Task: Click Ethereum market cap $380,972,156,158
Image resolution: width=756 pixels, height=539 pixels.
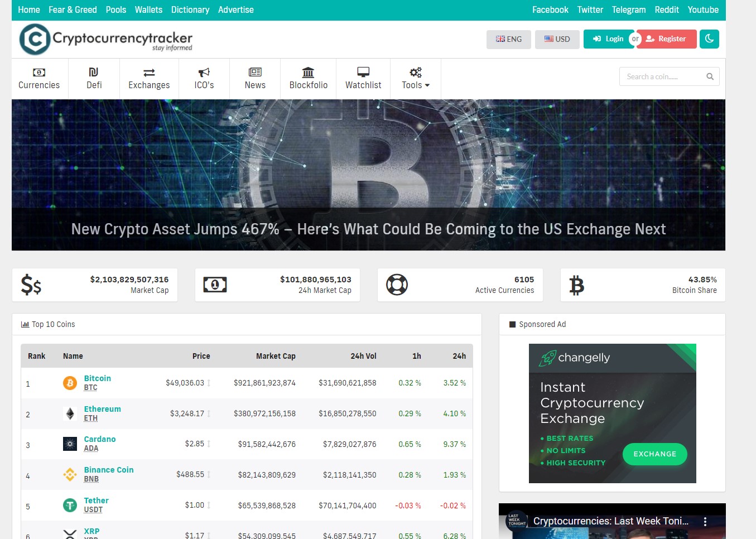Action: (x=264, y=413)
